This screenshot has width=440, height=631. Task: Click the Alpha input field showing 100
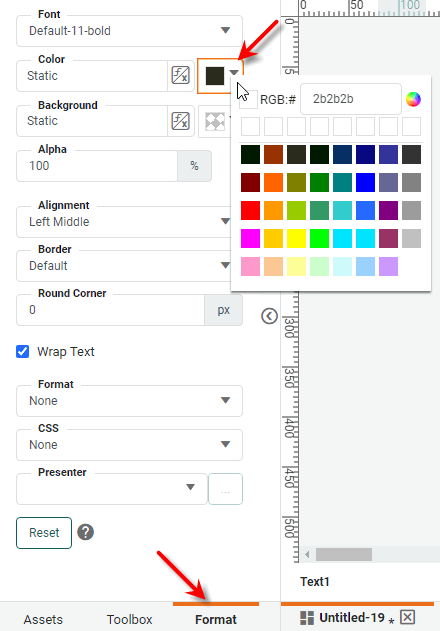tap(97, 166)
